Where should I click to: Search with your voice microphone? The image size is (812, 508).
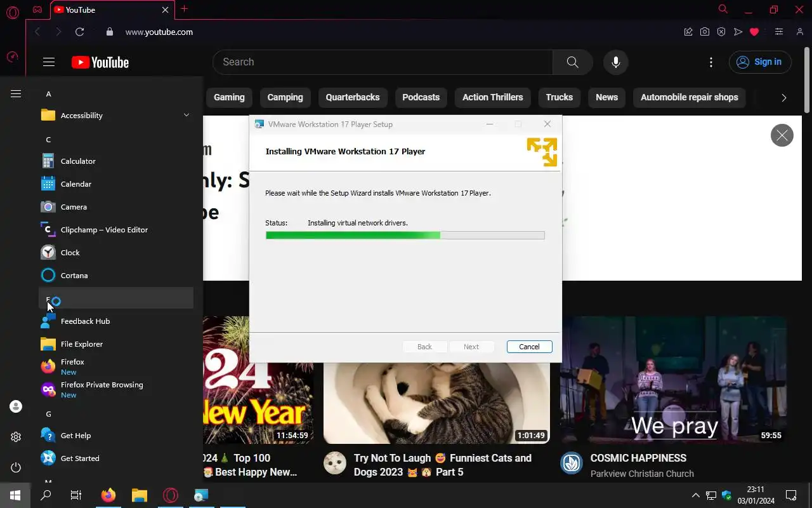[615, 62]
